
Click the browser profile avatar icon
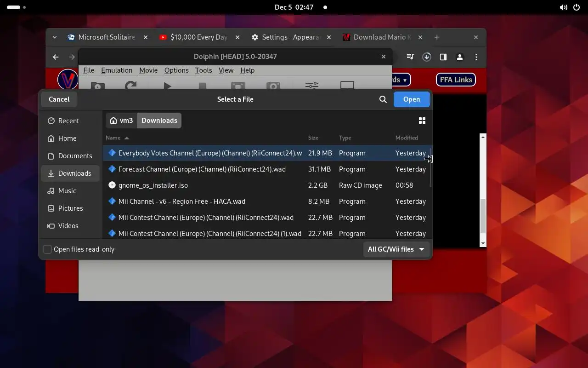[459, 57]
